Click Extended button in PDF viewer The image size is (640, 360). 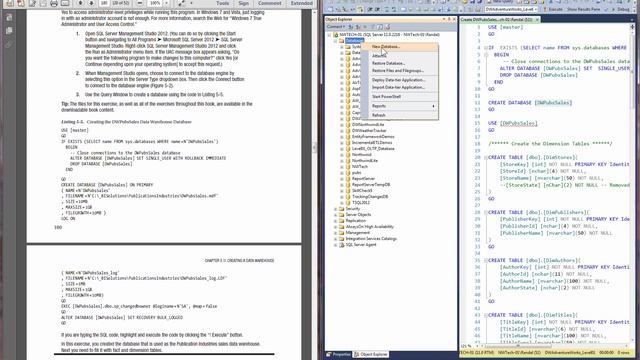click(302, 3)
